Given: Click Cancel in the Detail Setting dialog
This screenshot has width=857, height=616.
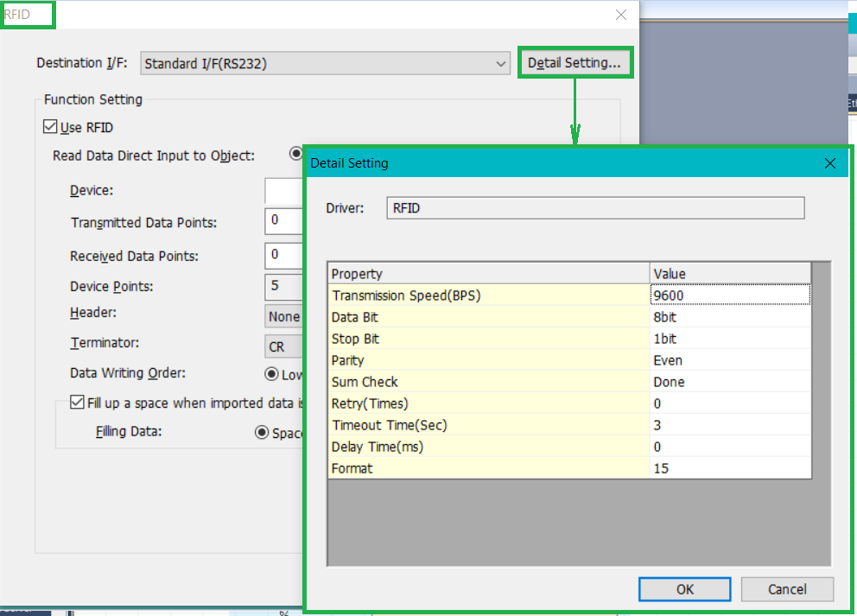Looking at the screenshot, I should (787, 589).
